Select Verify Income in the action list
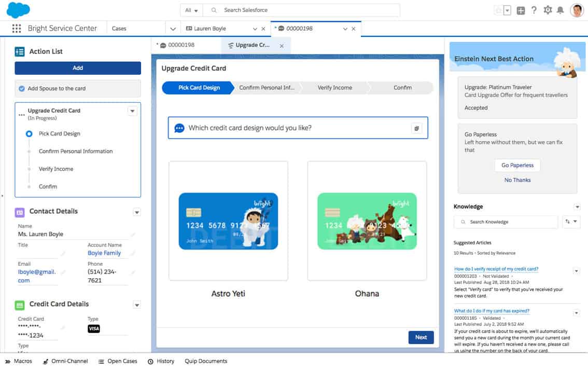Viewport: 588px width, 369px height. (x=56, y=169)
